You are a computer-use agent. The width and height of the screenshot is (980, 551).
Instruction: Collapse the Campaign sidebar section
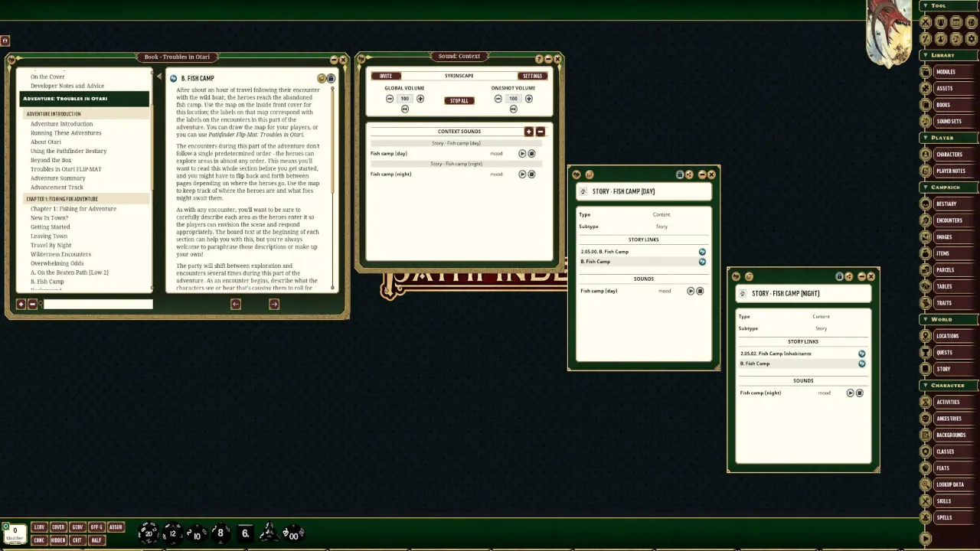click(924, 187)
